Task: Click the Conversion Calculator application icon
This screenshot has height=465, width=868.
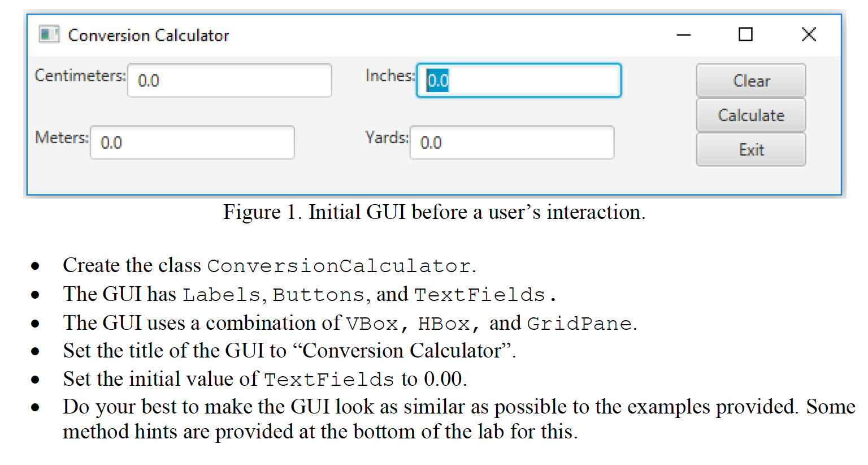Action: tap(49, 34)
